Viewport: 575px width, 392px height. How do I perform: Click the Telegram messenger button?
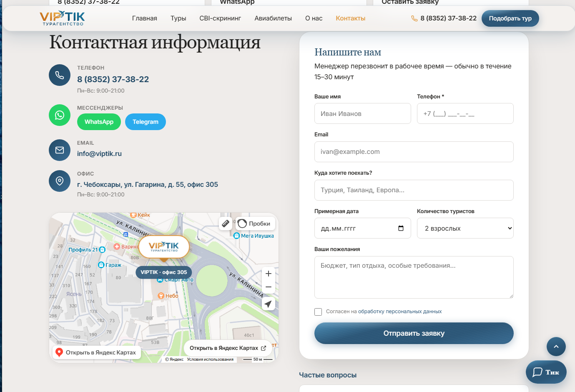click(x=146, y=122)
